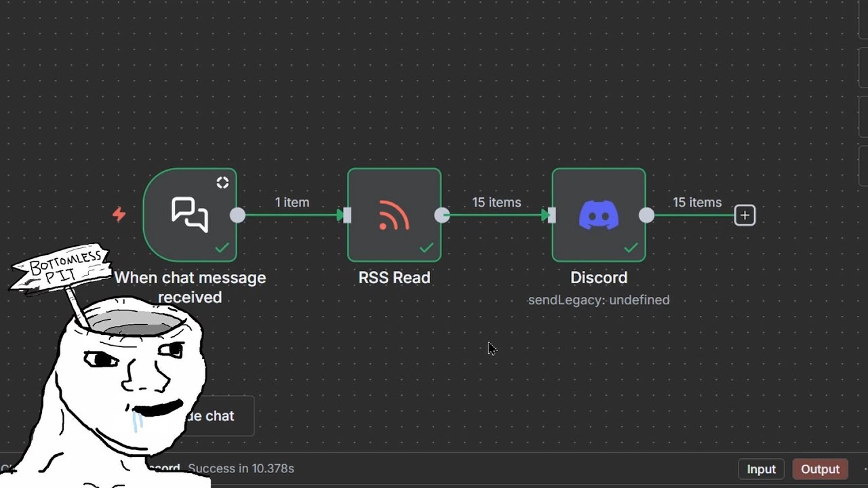Image resolution: width=868 pixels, height=488 pixels.
Task: Click the hide chat button
Action: click(217, 415)
